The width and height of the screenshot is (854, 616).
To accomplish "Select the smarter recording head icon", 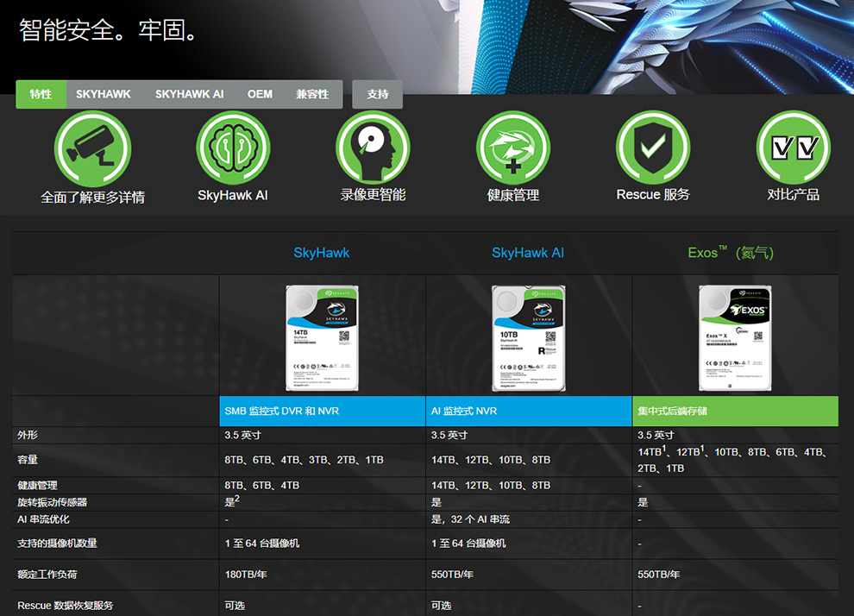I will 373,148.
